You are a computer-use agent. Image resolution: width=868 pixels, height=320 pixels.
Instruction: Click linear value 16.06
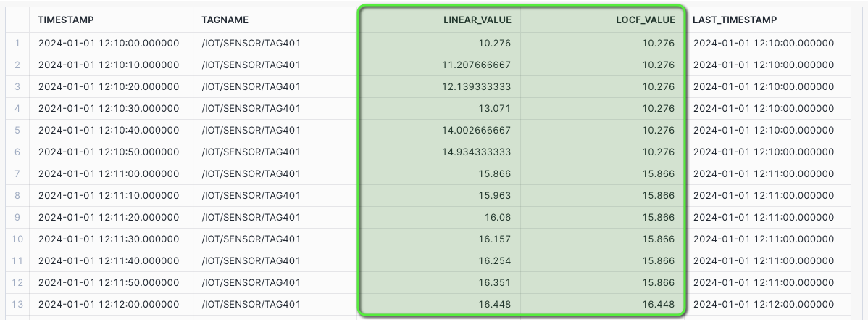pos(497,218)
